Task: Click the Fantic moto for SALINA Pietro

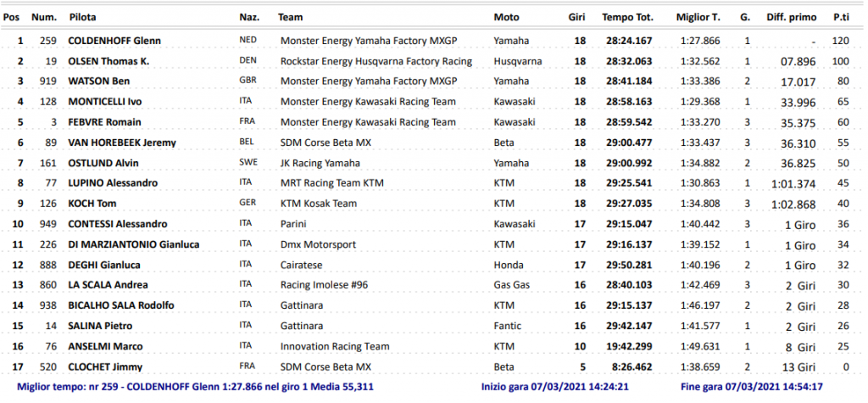Action: click(x=507, y=326)
